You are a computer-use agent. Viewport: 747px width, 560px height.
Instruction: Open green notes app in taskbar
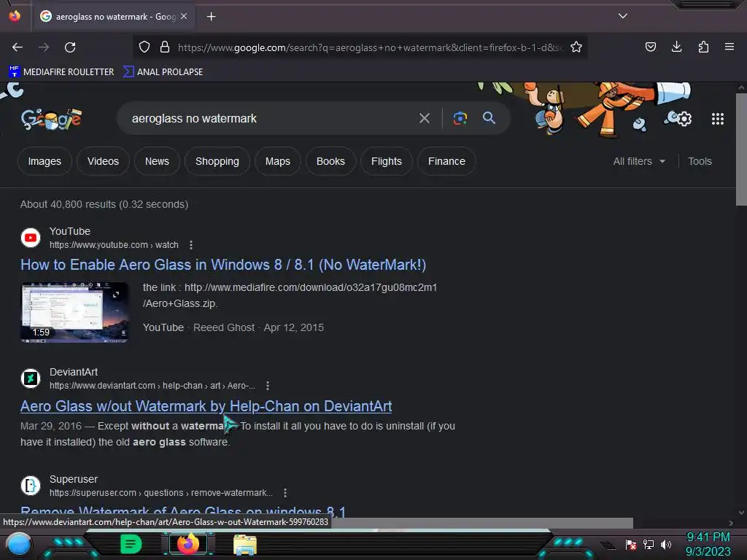131,544
